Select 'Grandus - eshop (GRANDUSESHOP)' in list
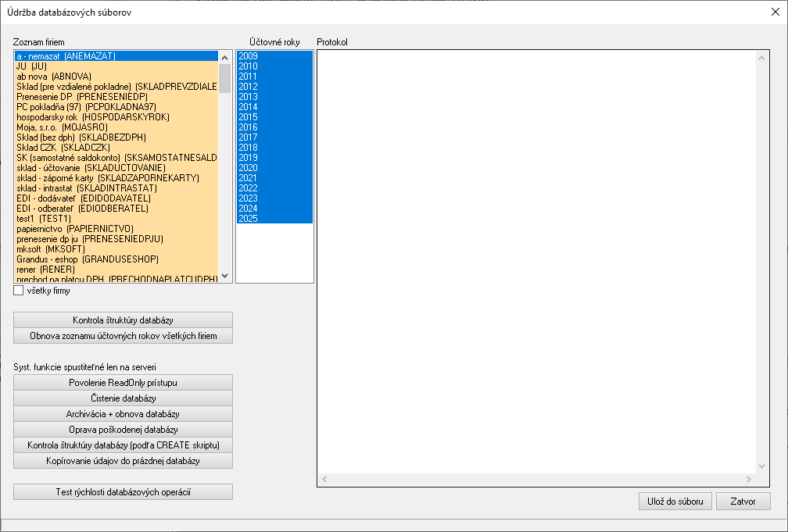 tap(88, 259)
